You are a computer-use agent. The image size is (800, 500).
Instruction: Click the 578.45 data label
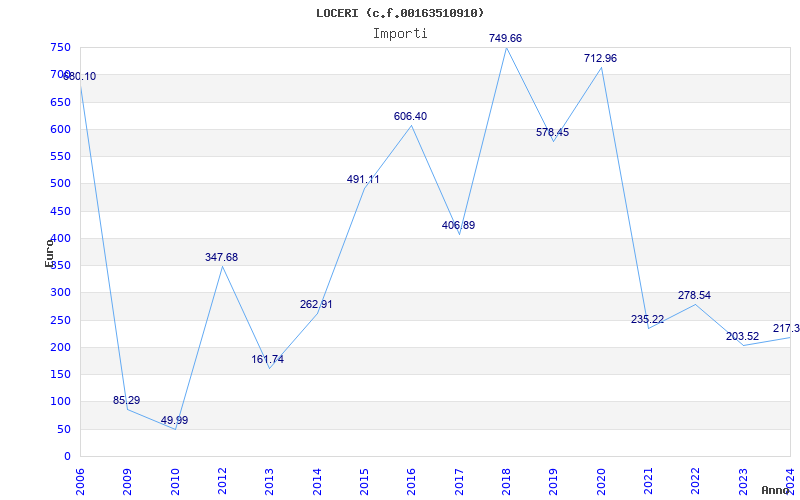click(x=553, y=133)
